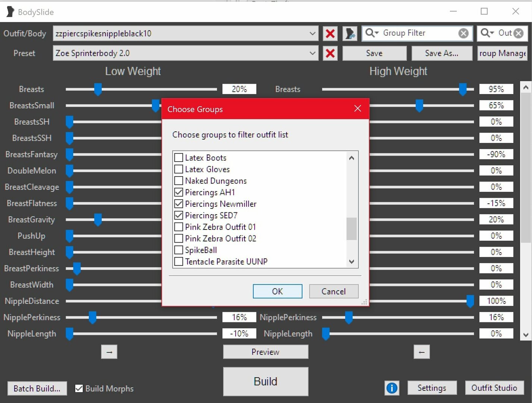Click the BreastFlatness -15% value field
The height and width of the screenshot is (403, 532).
tap(496, 203)
